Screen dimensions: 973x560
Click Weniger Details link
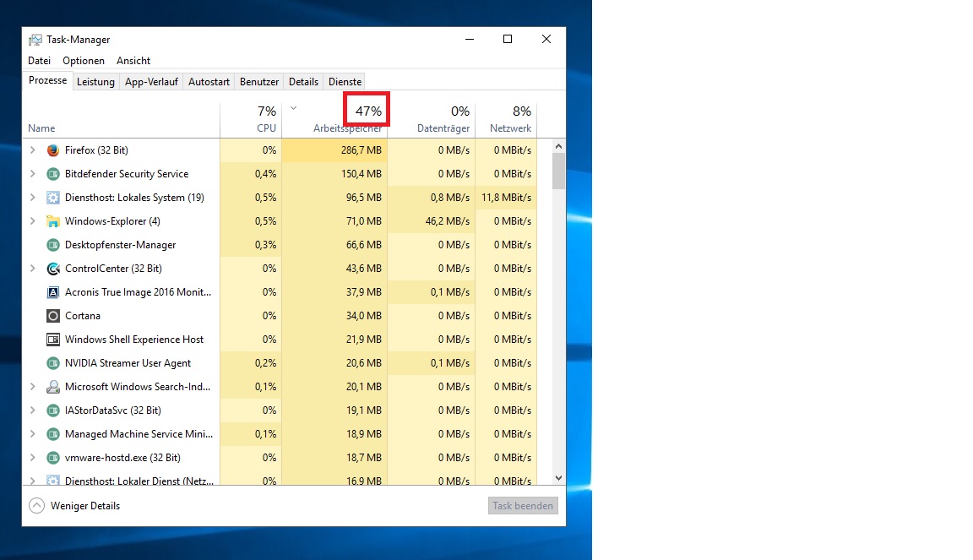pyautogui.click(x=85, y=506)
